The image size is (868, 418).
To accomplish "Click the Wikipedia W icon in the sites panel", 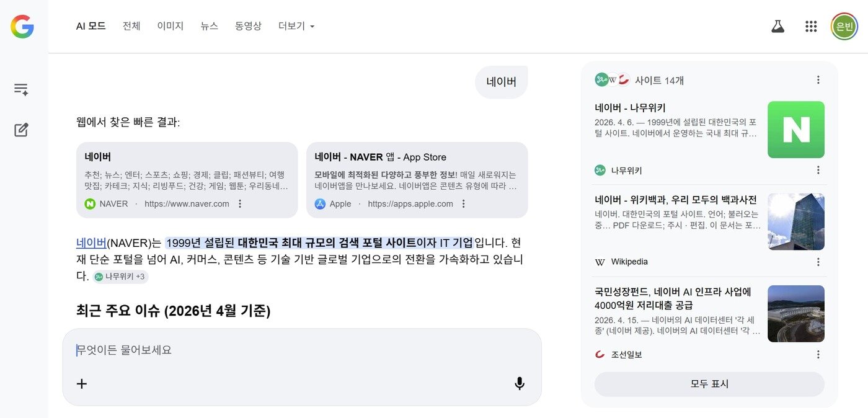I will point(599,262).
